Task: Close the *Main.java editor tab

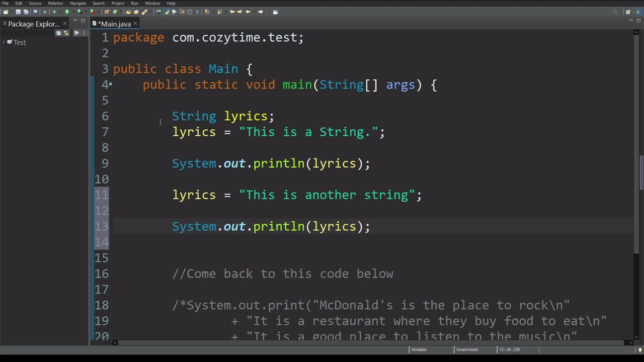Action: pyautogui.click(x=135, y=24)
